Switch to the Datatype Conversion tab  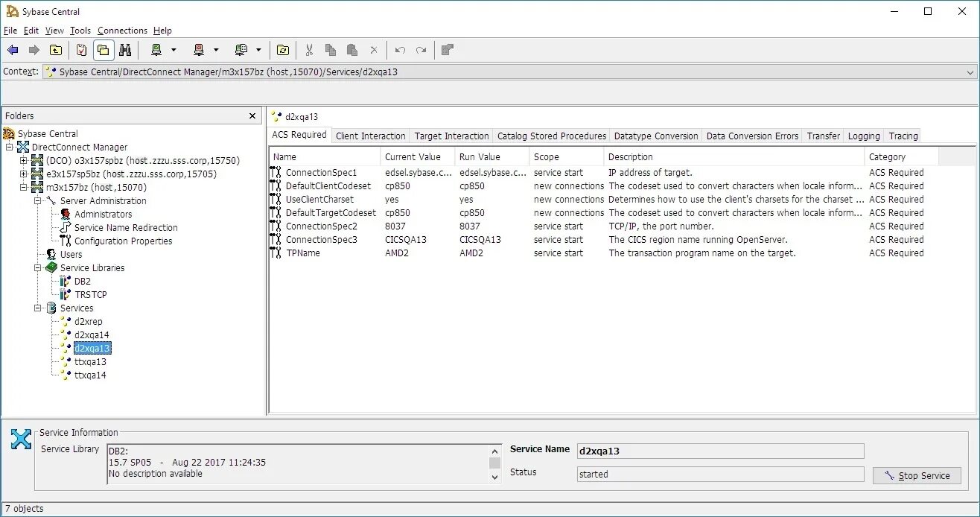tap(656, 136)
